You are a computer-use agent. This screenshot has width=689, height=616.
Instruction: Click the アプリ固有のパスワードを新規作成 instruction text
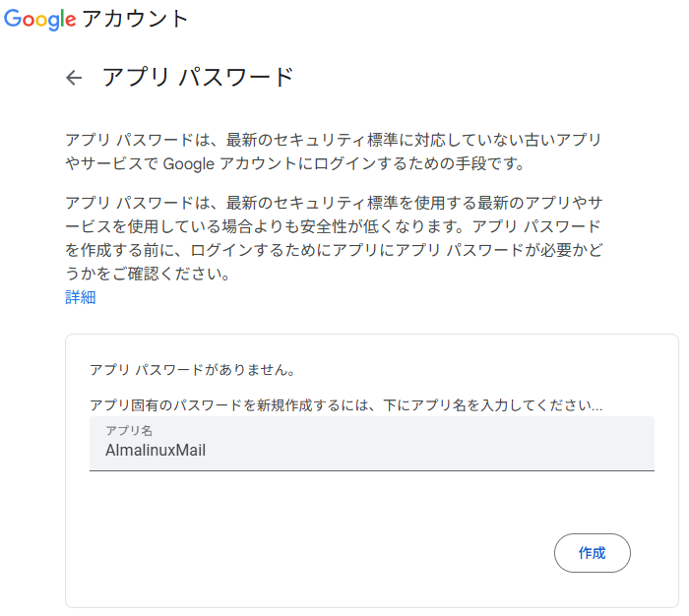pyautogui.click(x=345, y=404)
